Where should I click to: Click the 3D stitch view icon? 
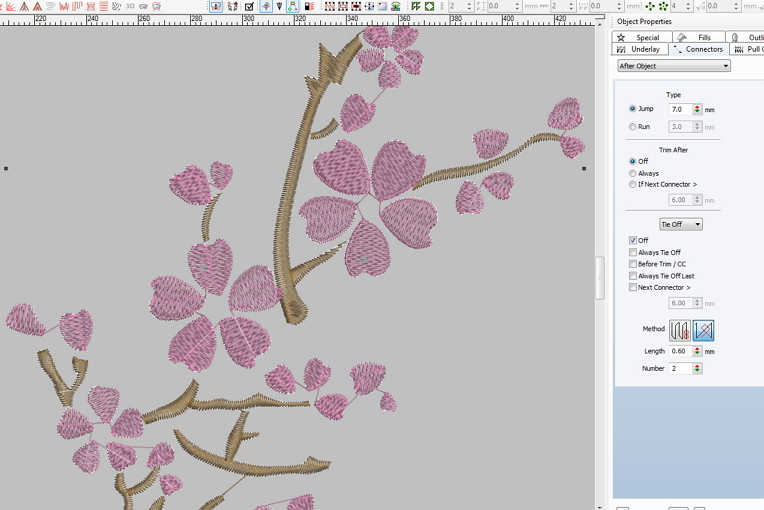click(x=130, y=6)
